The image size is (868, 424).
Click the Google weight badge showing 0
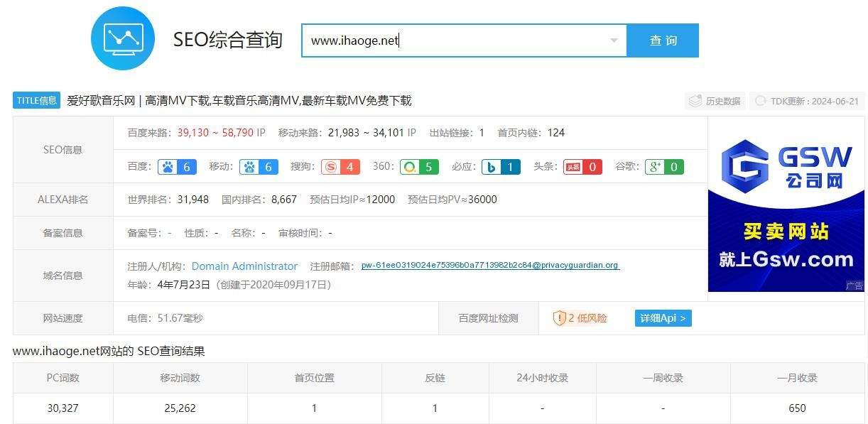[x=664, y=167]
